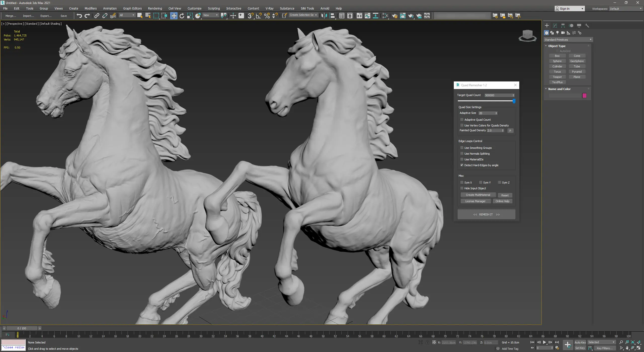644x352 pixels.
Task: Uncheck Detect Hard-Edges by angle
Action: [462, 165]
